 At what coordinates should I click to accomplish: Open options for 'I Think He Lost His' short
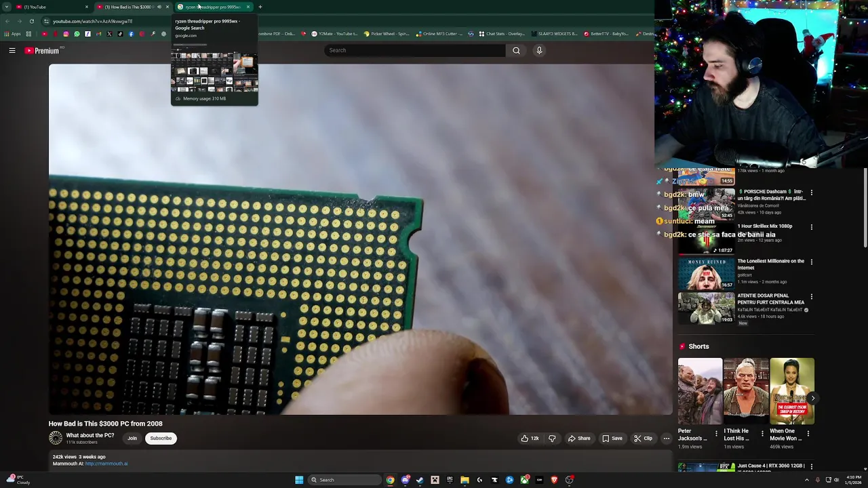point(762,432)
